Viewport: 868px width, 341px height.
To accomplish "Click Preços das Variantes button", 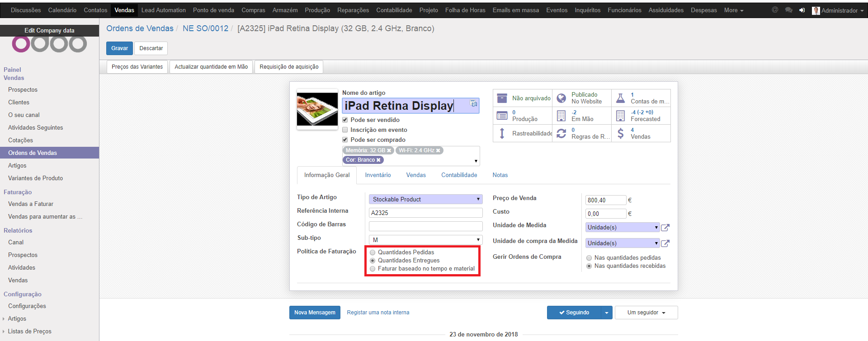I will [137, 67].
